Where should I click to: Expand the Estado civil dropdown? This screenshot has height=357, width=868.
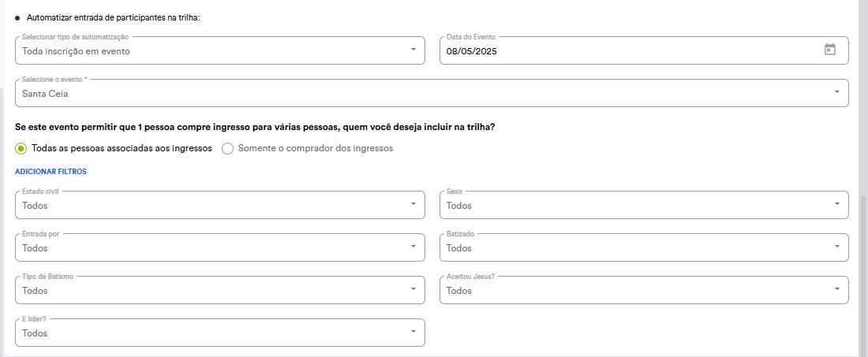[x=220, y=205]
